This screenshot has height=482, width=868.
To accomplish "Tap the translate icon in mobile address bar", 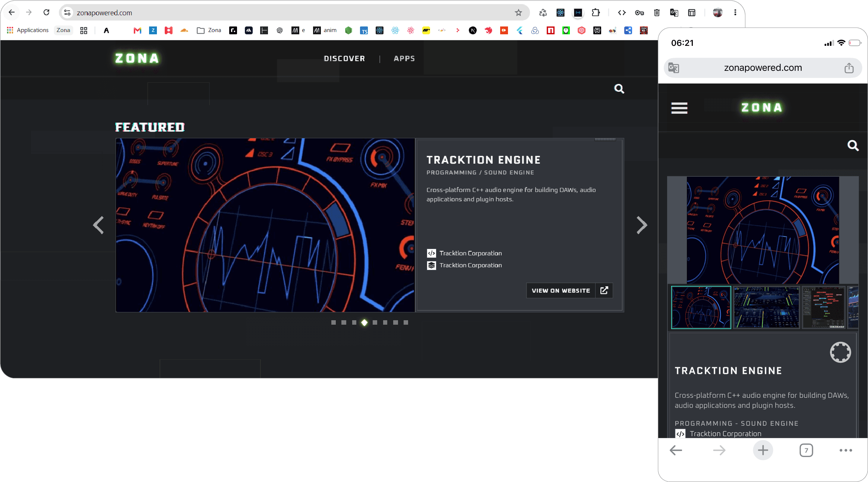I will (673, 68).
